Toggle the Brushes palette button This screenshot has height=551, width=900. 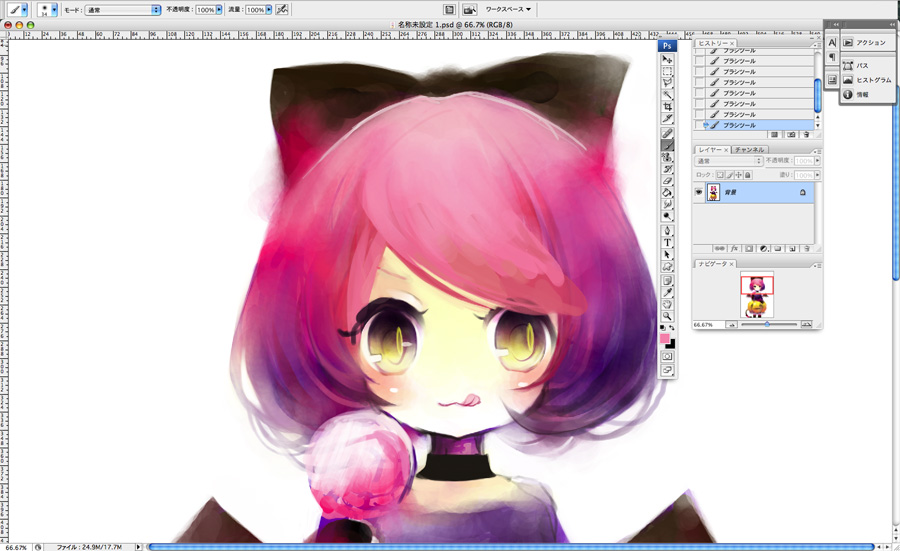pyautogui.click(x=449, y=9)
